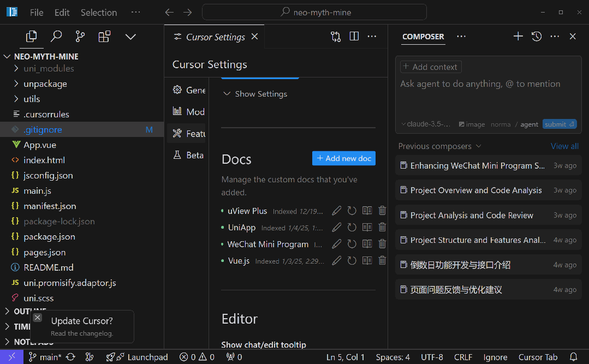
Task: Open the File menu
Action: click(37, 12)
